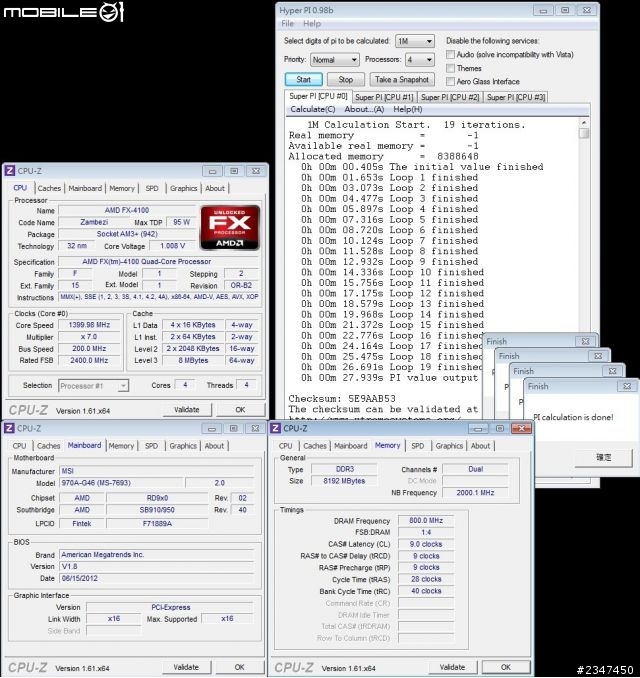
Task: Click the Core Speed value 1399.98 MHz
Action: pyautogui.click(x=89, y=325)
